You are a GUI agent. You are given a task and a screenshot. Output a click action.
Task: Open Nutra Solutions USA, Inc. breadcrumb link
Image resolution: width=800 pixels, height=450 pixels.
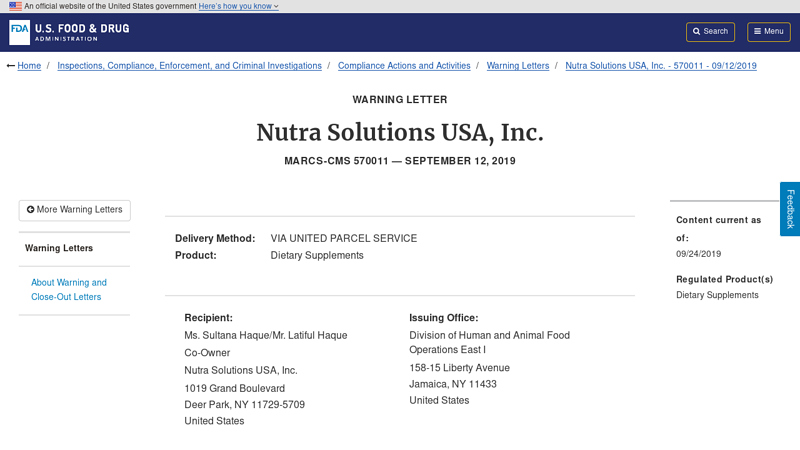tap(661, 66)
